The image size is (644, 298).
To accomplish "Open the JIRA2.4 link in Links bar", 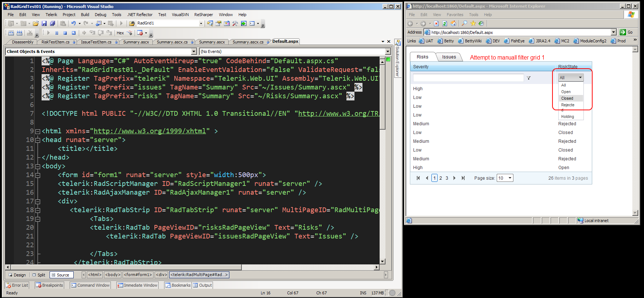I will 539,41.
